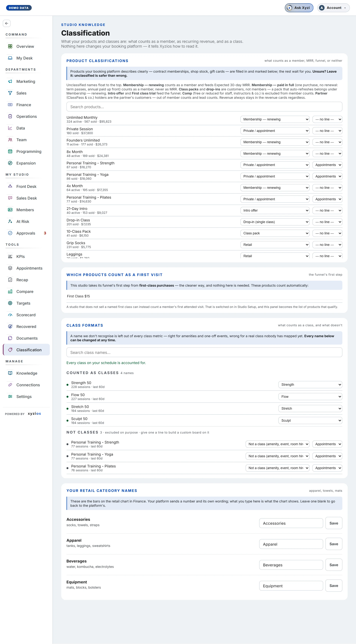Click the back arrow icon in sidebar

[x=7, y=23]
